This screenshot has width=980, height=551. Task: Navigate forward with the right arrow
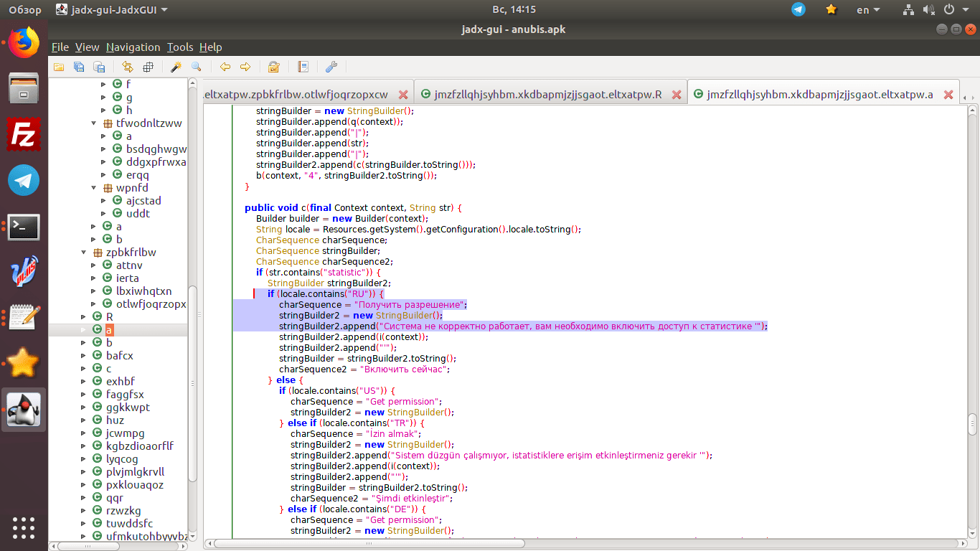pos(245,67)
